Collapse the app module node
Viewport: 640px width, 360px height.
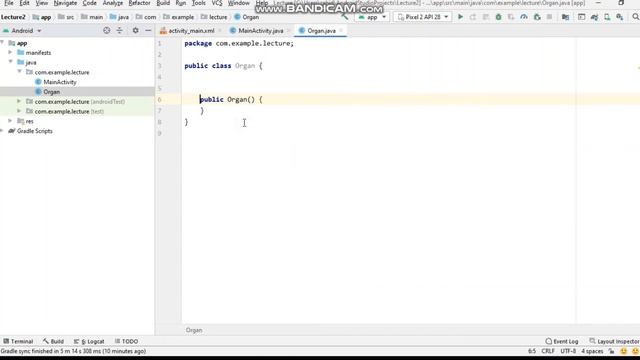click(2, 42)
